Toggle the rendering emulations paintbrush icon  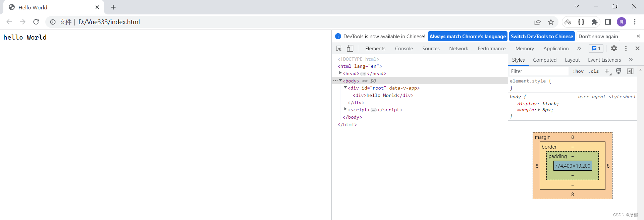click(619, 71)
